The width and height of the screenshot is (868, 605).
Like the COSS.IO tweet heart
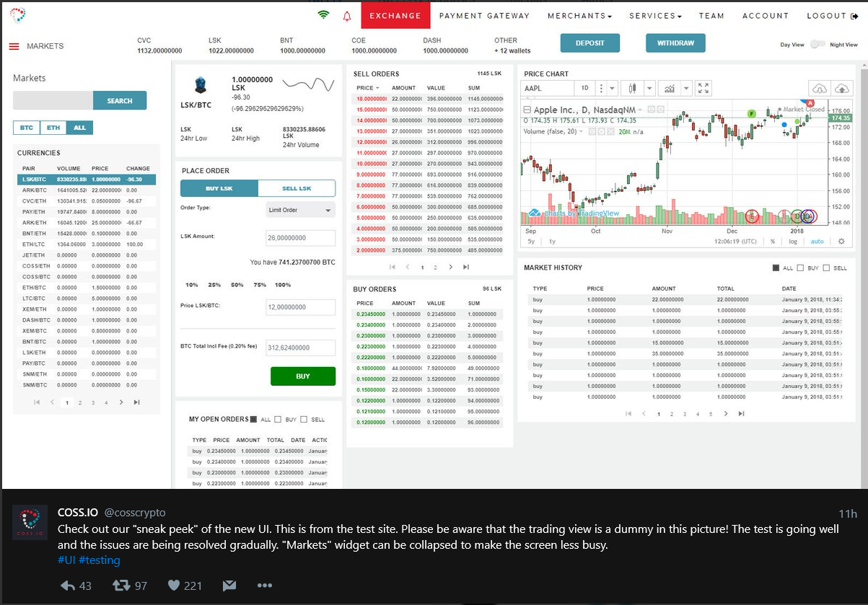click(x=174, y=586)
